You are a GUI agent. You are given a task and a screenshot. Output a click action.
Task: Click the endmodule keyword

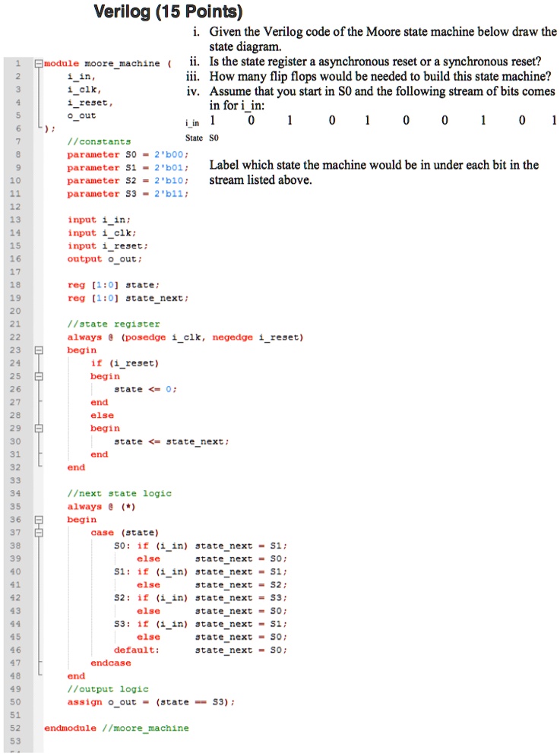(70, 728)
